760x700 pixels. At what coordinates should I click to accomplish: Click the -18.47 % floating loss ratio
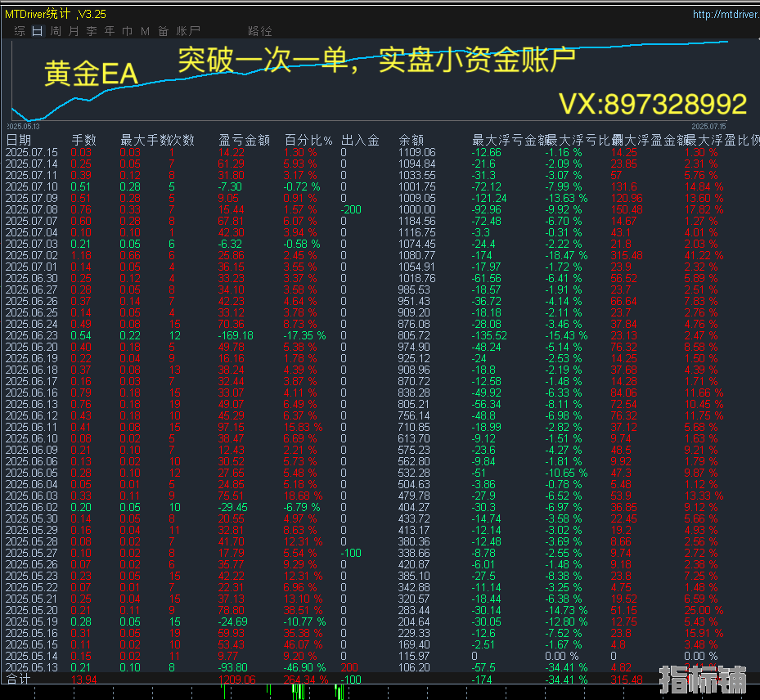(x=566, y=256)
